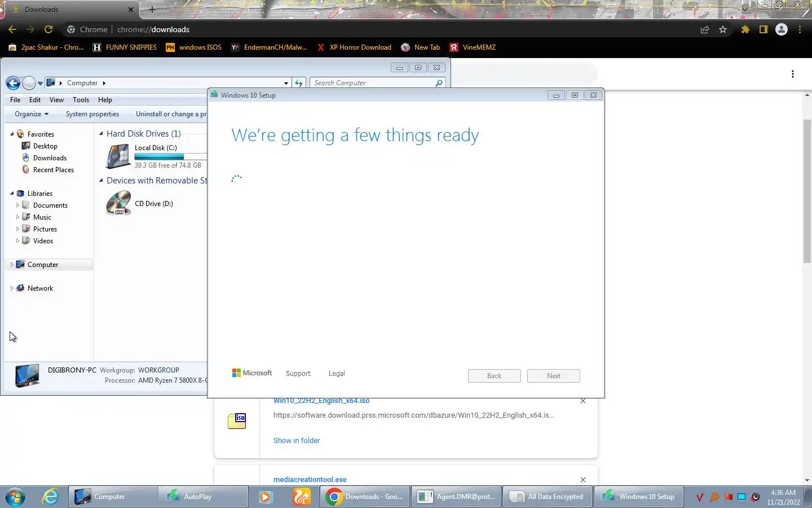Click Chrome back arrow button

[x=12, y=29]
